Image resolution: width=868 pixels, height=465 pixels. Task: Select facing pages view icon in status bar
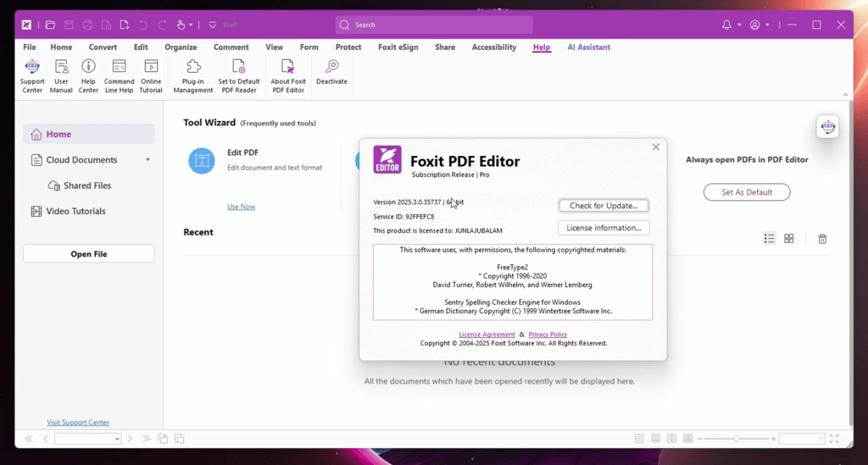(x=671, y=439)
